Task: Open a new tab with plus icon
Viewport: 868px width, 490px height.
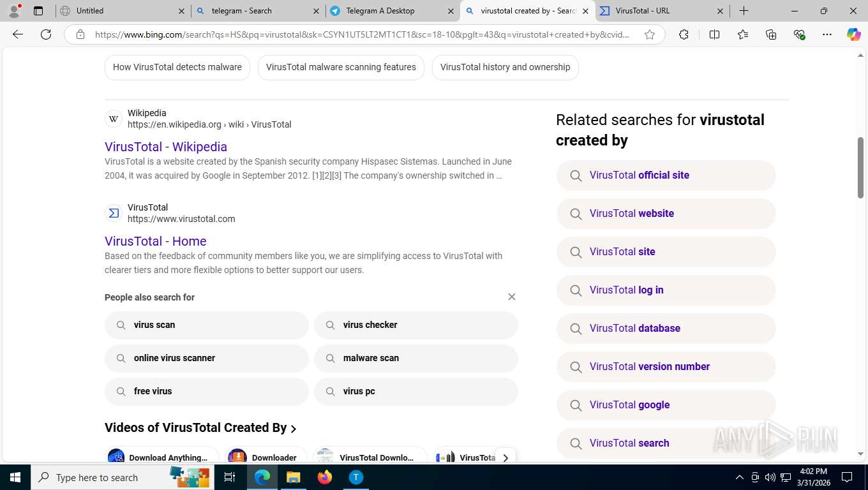Action: point(744,11)
